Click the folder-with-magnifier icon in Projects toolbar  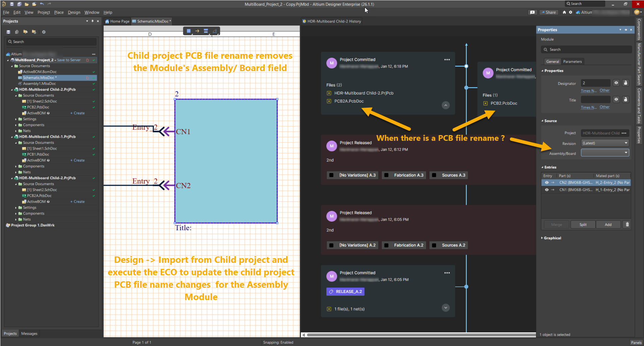(x=25, y=32)
